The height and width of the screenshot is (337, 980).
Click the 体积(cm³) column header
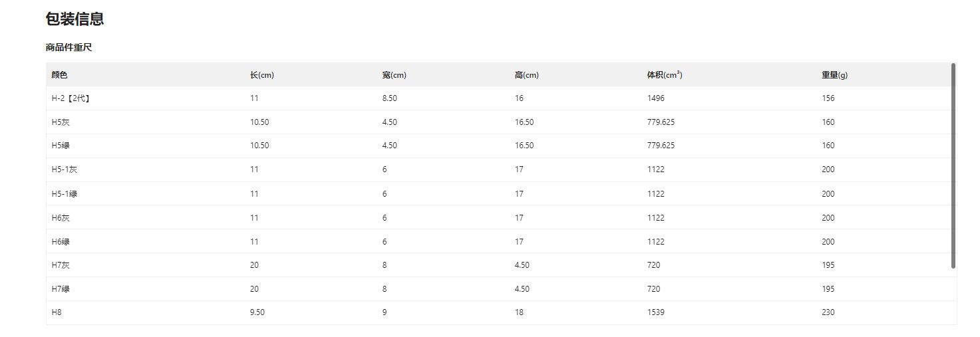(665, 75)
